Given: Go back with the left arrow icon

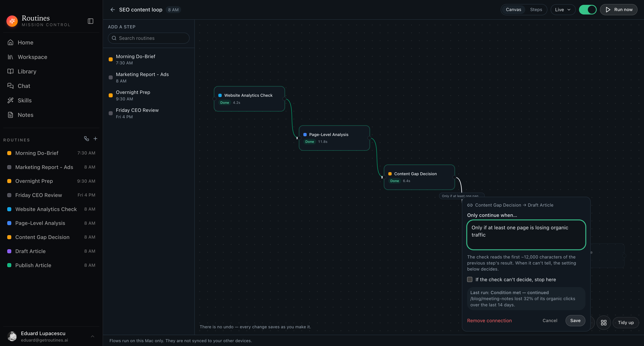Looking at the screenshot, I should (112, 10).
